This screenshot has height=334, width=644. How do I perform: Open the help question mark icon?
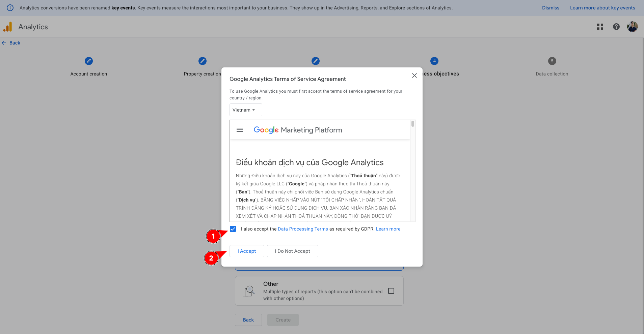[616, 27]
